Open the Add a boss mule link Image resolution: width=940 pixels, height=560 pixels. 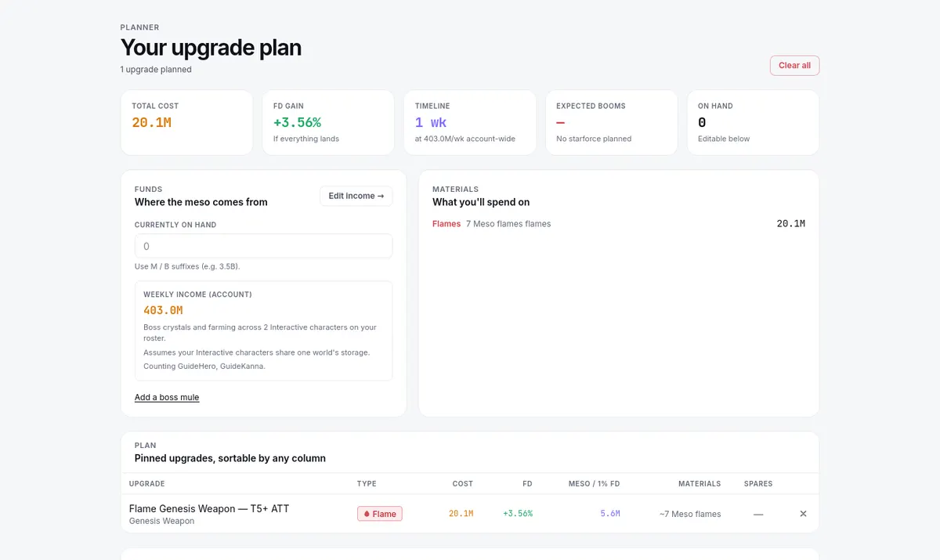(x=167, y=397)
